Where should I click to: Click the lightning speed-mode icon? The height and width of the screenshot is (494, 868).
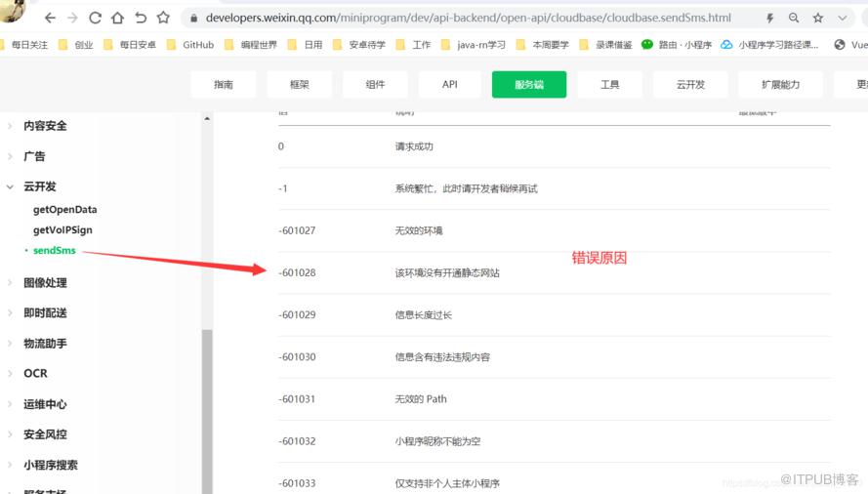(x=769, y=19)
